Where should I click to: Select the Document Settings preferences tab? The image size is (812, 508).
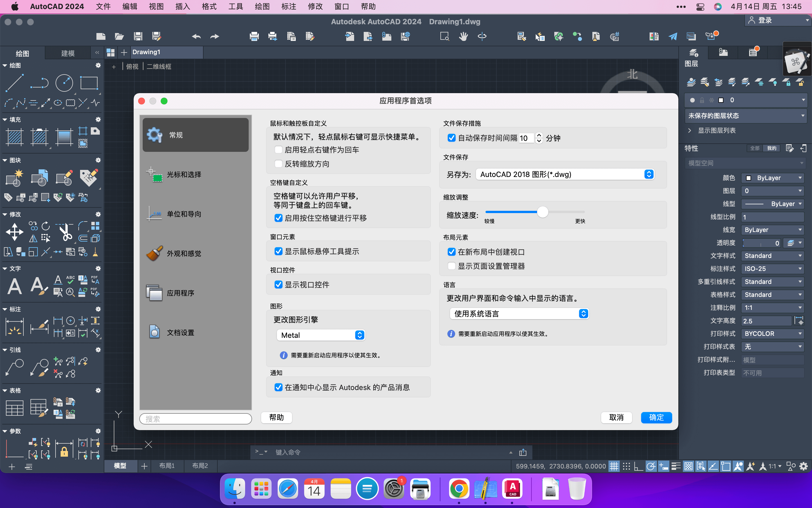point(196,333)
